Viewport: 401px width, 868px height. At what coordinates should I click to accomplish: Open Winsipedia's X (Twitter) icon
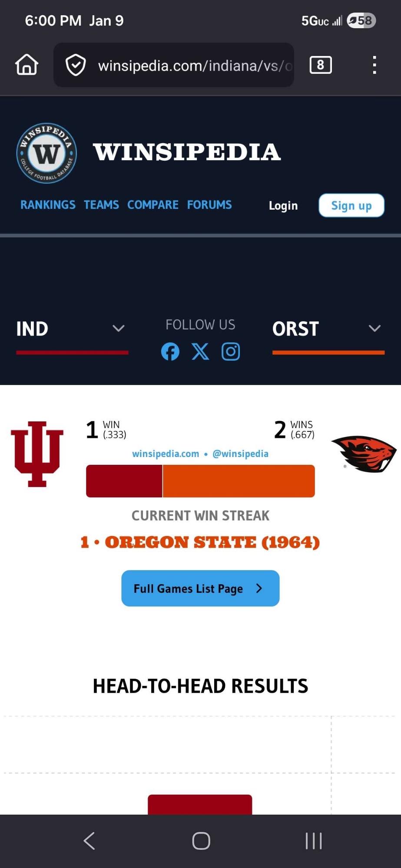tap(200, 352)
